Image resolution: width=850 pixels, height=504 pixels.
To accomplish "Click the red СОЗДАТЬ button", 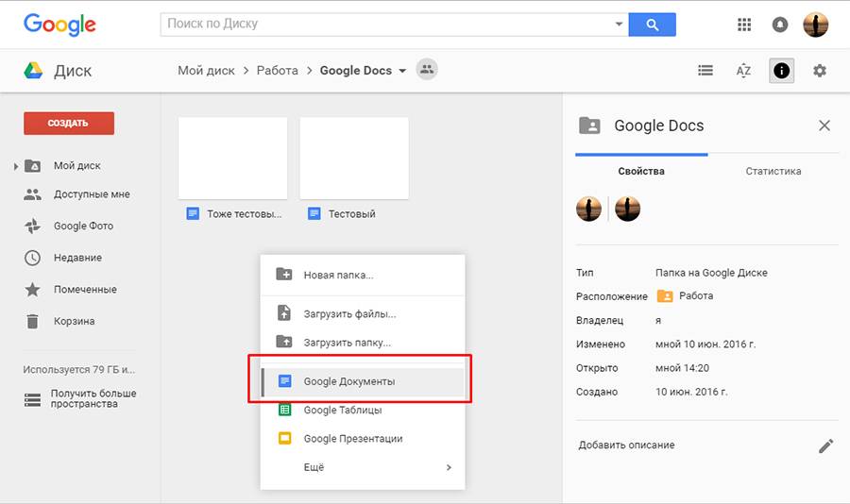I will point(69,123).
